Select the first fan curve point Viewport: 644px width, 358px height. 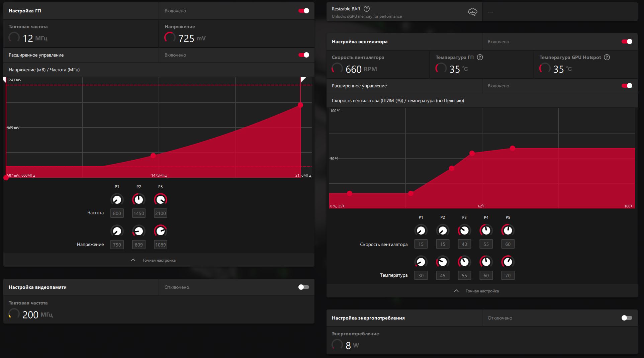(x=350, y=193)
